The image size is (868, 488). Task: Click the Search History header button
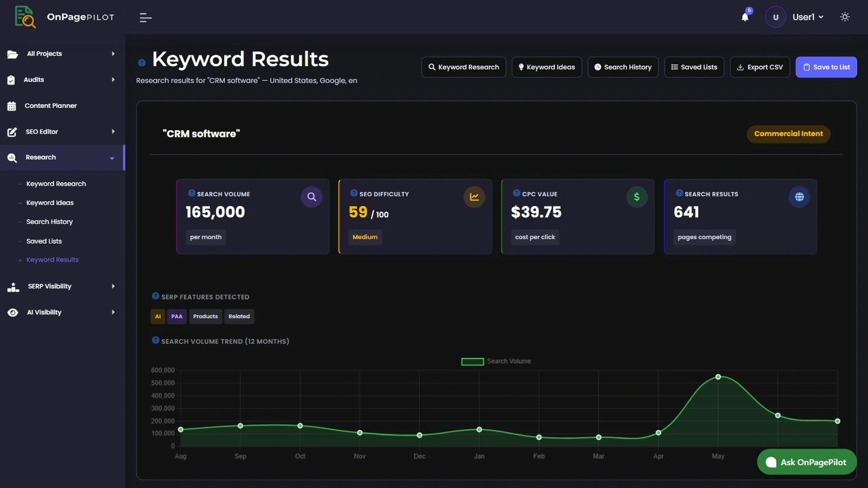coord(623,67)
